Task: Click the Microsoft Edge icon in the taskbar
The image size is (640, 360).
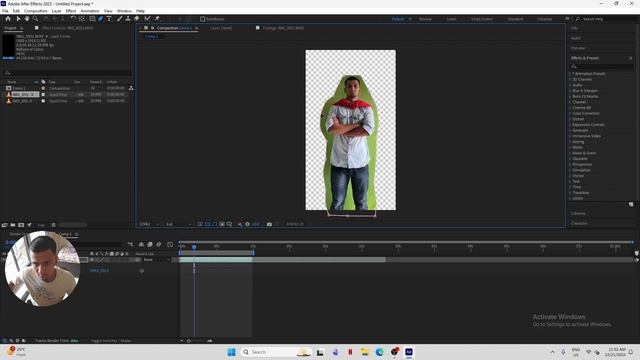Action: tap(379, 352)
